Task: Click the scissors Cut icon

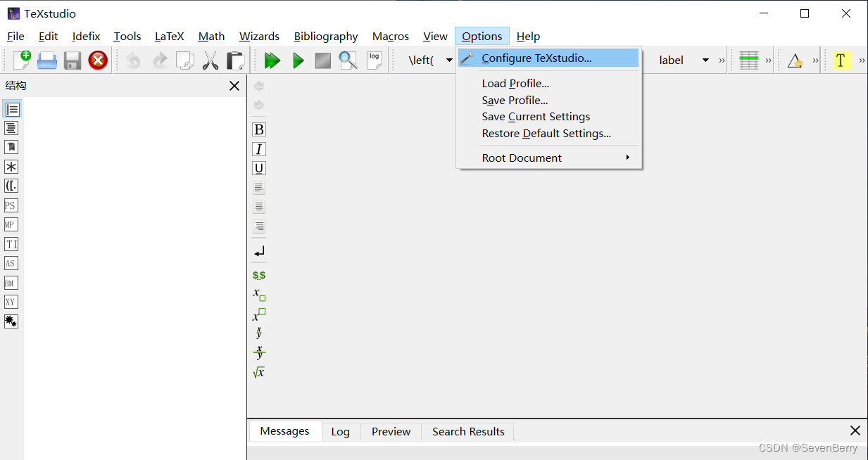Action: point(210,60)
